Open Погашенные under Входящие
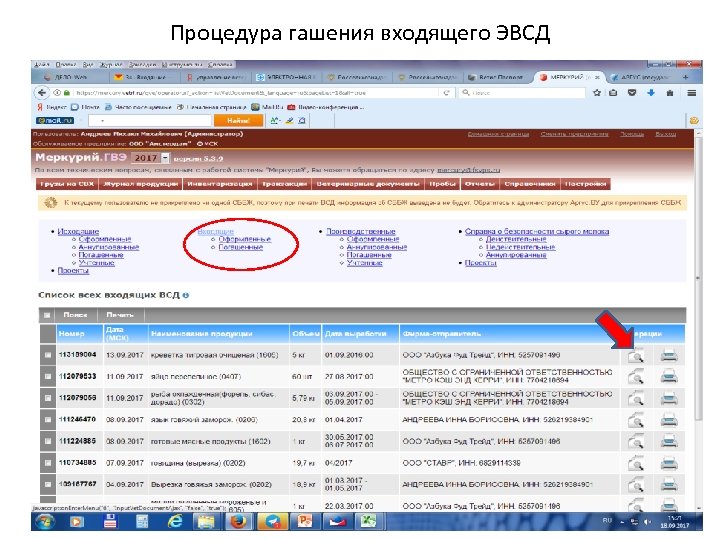 click(241, 247)
